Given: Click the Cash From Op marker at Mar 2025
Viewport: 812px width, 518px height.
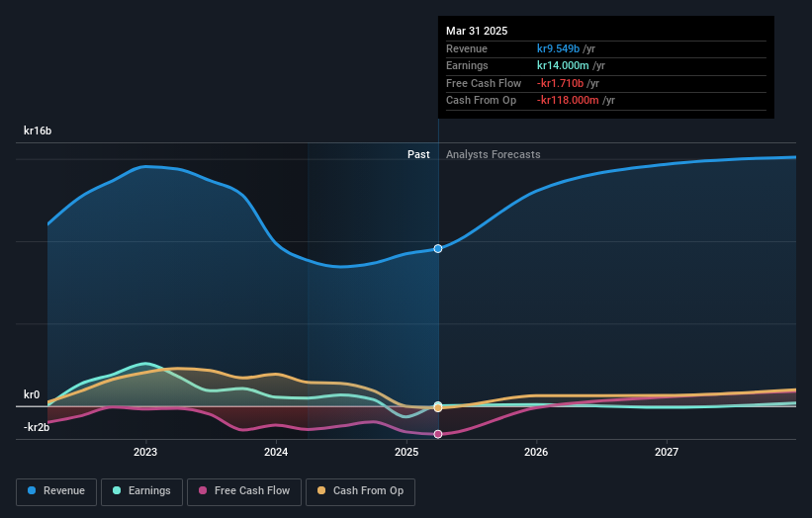Looking at the screenshot, I should pyautogui.click(x=438, y=408).
